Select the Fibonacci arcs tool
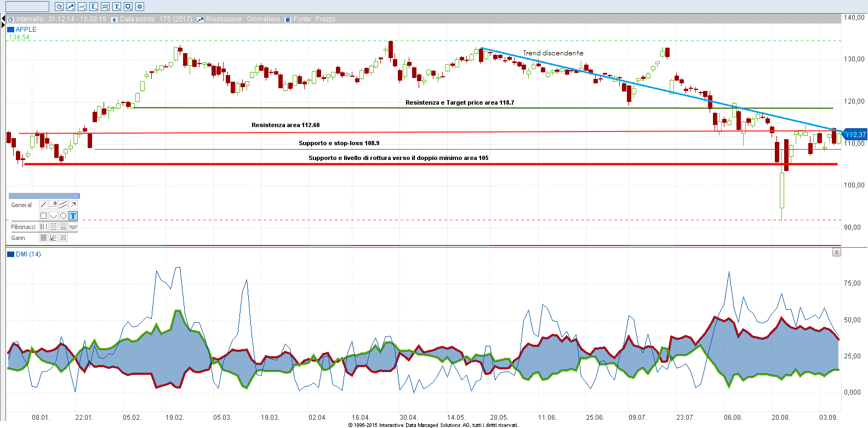Viewport: 868px width, 428px height. coord(73,227)
